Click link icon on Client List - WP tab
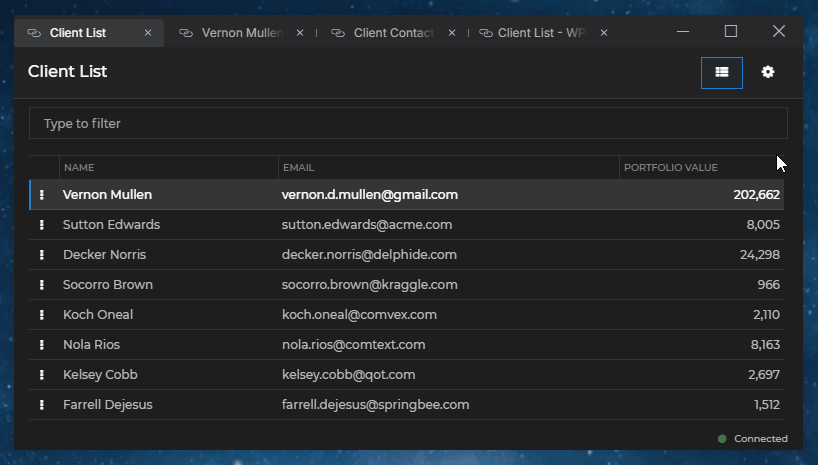 coord(486,33)
